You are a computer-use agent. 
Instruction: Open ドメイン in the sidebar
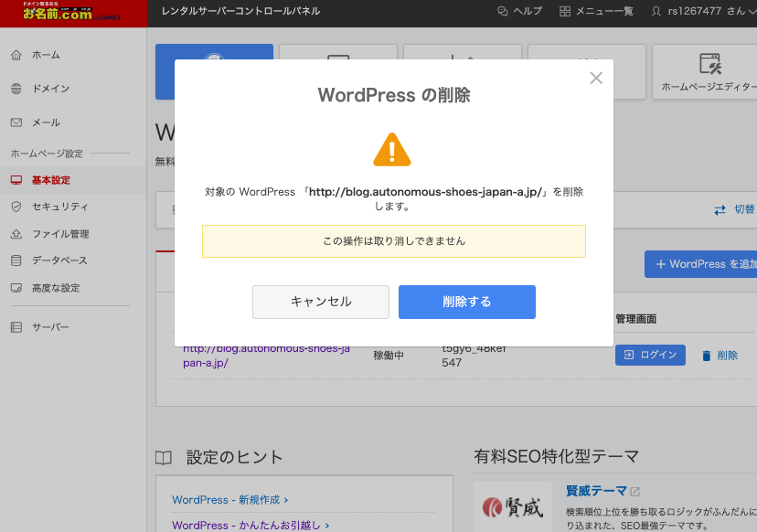coord(50,89)
